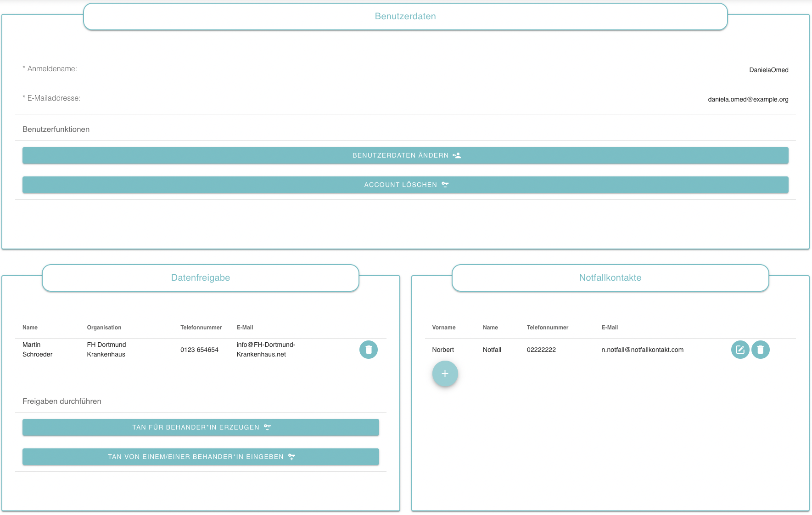Click the Anmeldename label
This screenshot has width=812, height=515.
tap(50, 69)
